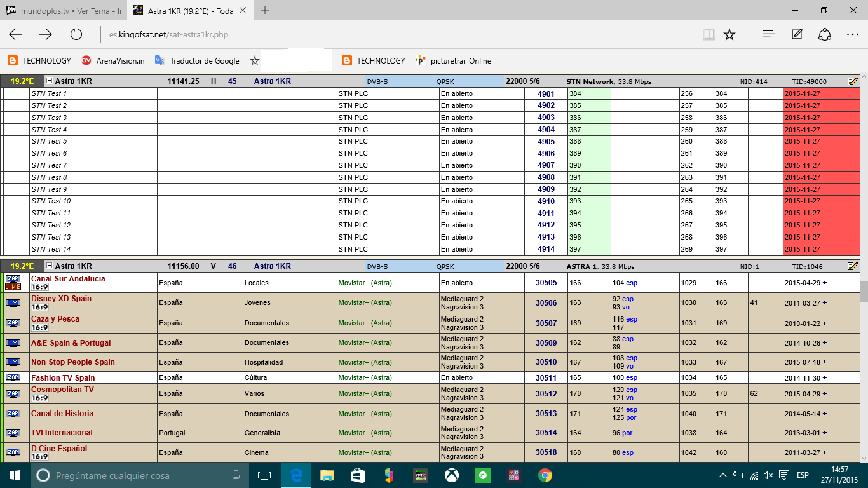Click the ESP input language indicator
The height and width of the screenshot is (488, 868).
(x=803, y=475)
